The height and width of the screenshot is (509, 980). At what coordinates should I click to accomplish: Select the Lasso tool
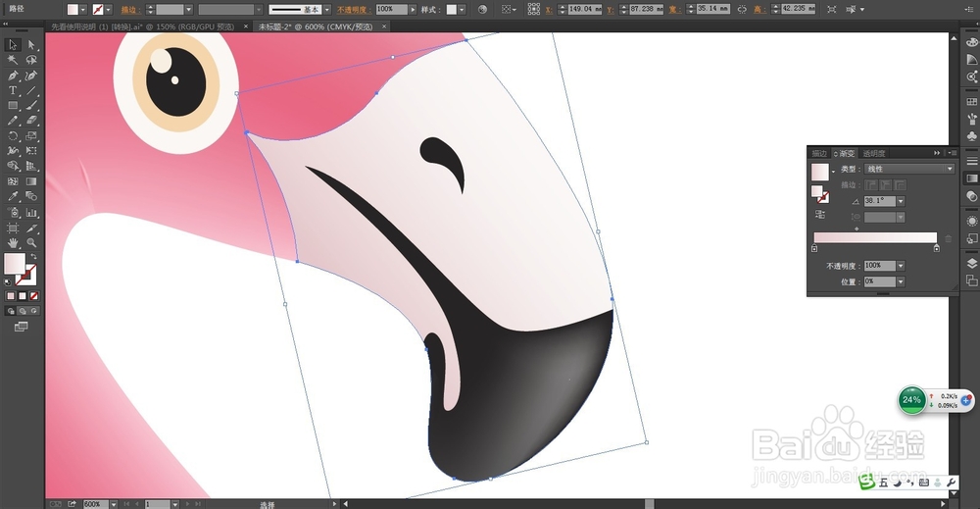pyautogui.click(x=31, y=60)
